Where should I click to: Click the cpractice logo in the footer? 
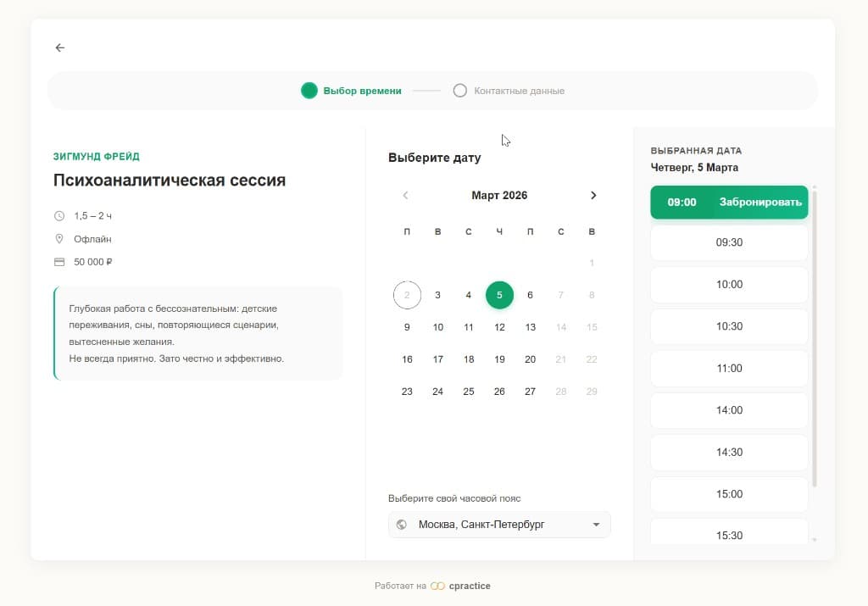[x=459, y=585]
